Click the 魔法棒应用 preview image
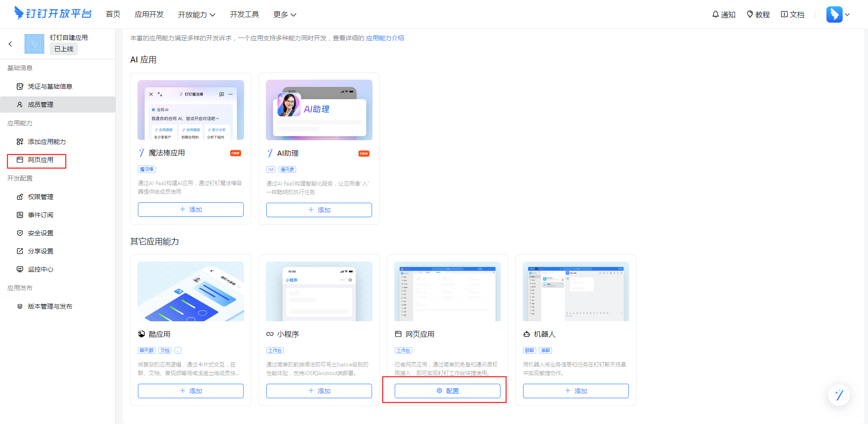This screenshot has height=424, width=868. coord(191,110)
